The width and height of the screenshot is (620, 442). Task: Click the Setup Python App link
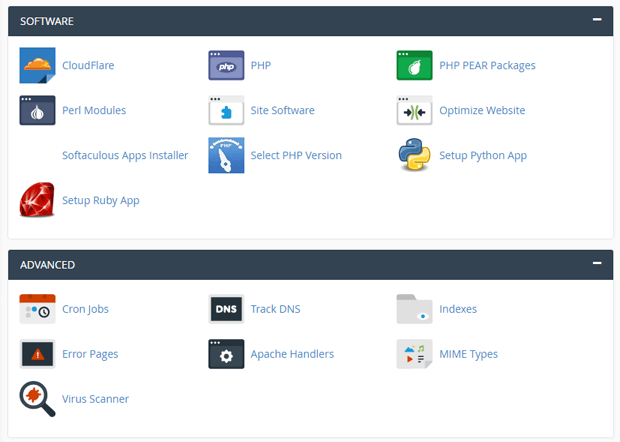click(x=483, y=155)
